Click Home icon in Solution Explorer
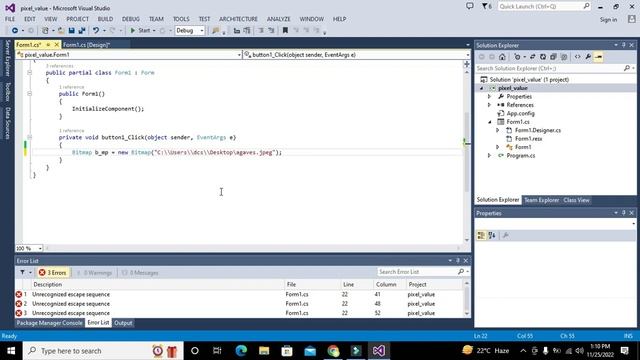The width and height of the screenshot is (640, 360). click(x=502, y=57)
